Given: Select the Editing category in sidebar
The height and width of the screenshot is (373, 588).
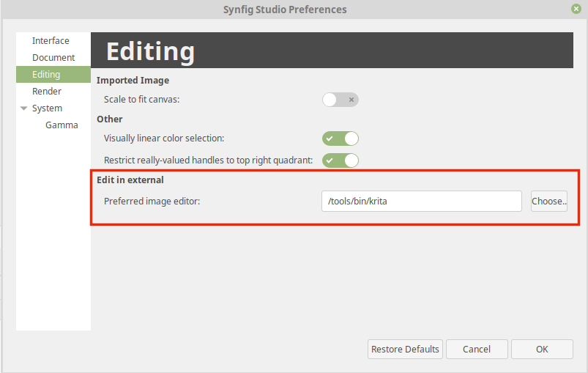Looking at the screenshot, I should coord(53,74).
